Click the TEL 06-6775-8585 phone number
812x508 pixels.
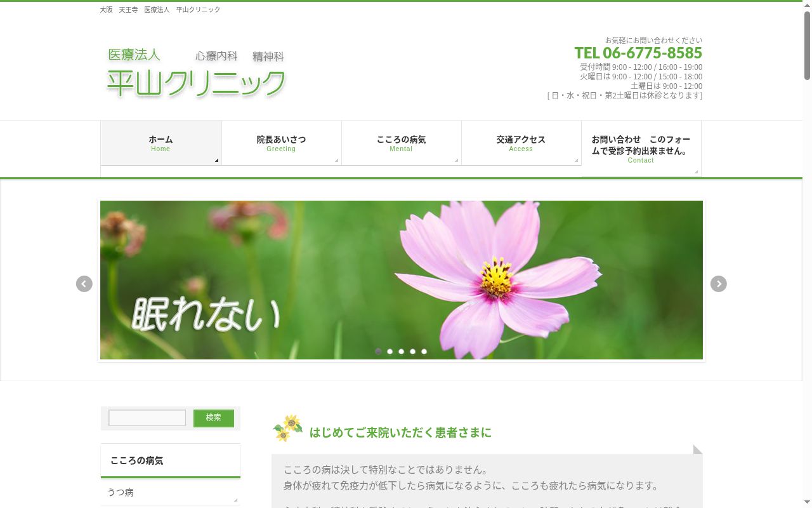(638, 53)
